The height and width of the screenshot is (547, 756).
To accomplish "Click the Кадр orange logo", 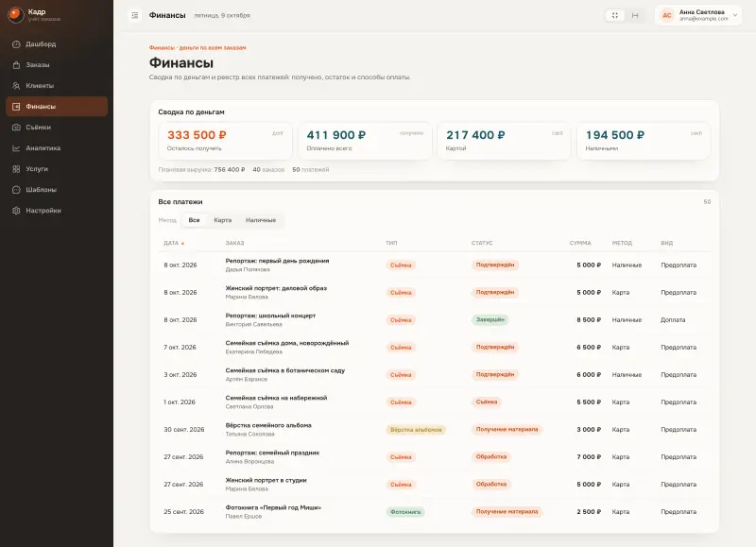I will click(16, 15).
